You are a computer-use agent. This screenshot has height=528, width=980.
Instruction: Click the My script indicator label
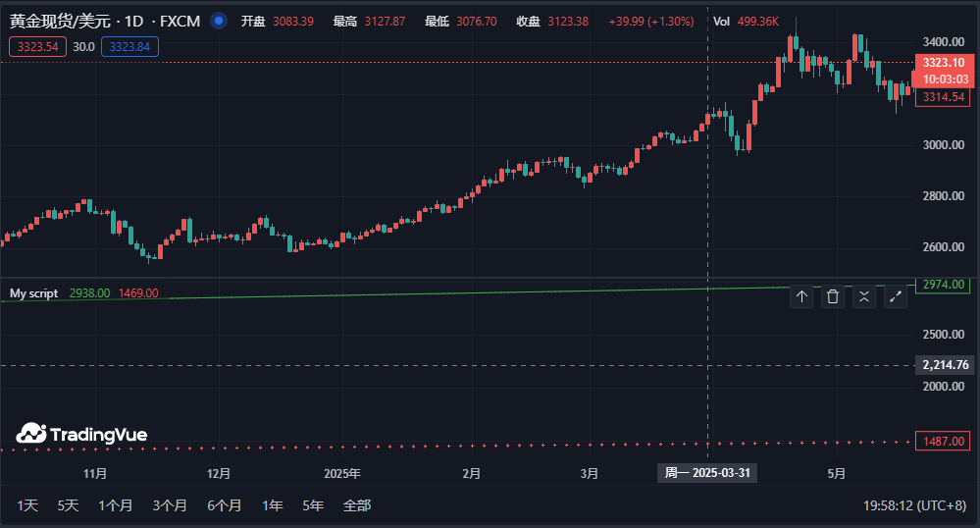coord(33,292)
